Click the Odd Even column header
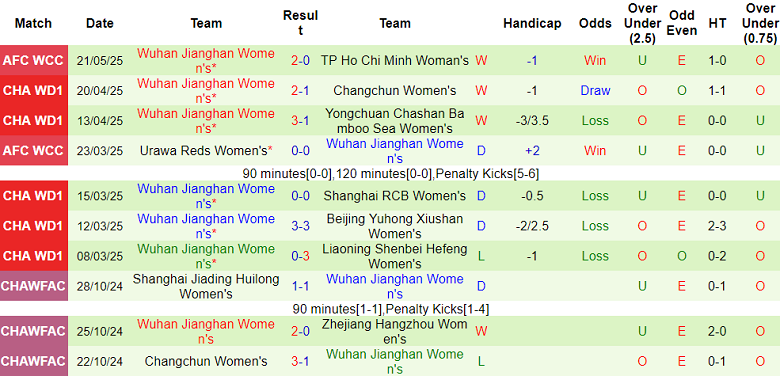The height and width of the screenshot is (376, 780). click(x=682, y=23)
